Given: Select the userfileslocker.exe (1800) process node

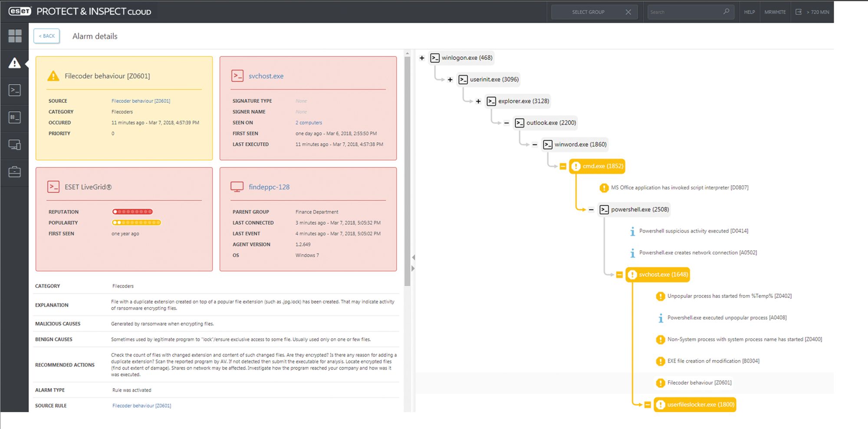Looking at the screenshot, I should pyautogui.click(x=695, y=405).
